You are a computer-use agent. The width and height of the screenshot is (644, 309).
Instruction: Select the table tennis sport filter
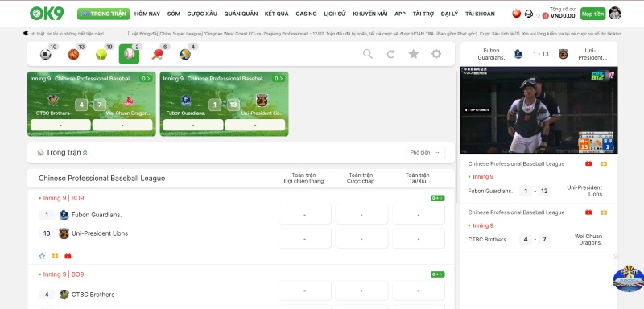157,54
